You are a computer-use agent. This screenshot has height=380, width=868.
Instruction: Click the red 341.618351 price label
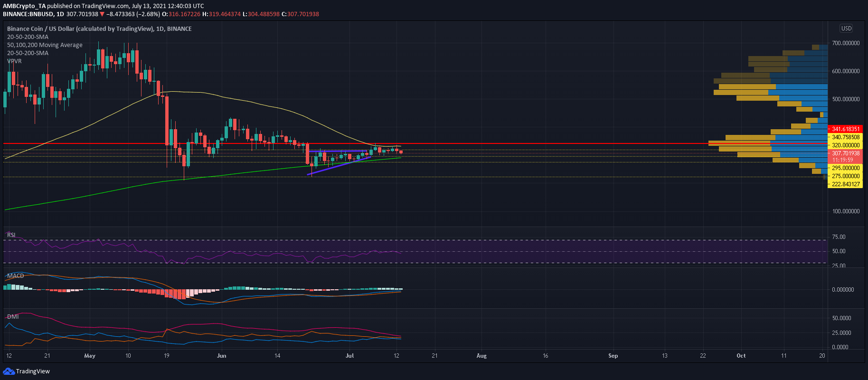coord(845,129)
